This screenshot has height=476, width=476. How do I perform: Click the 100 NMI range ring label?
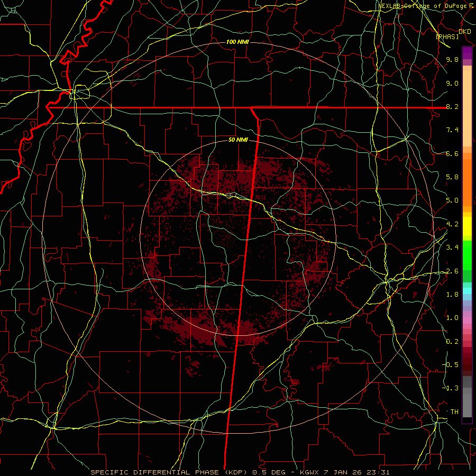click(x=237, y=42)
